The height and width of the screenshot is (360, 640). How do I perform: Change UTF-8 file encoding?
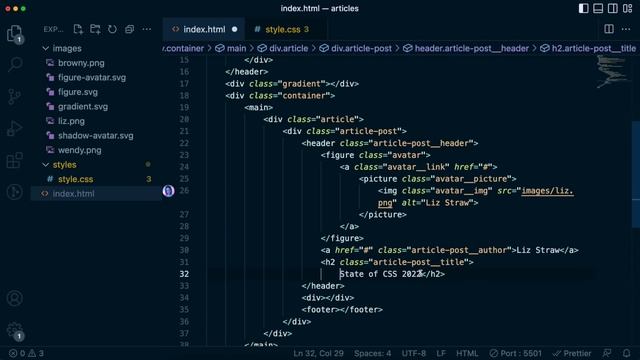(x=413, y=353)
